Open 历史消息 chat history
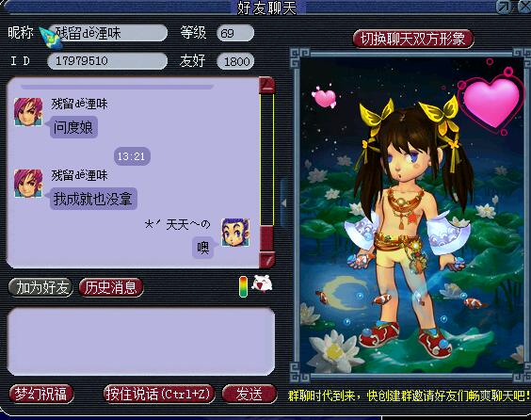This screenshot has height=420, width=531. point(111,287)
